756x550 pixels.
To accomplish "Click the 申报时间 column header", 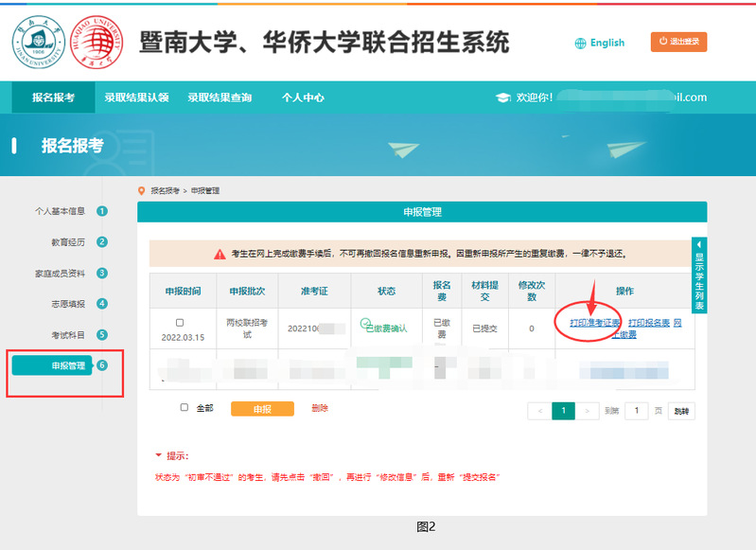I will click(x=183, y=291).
